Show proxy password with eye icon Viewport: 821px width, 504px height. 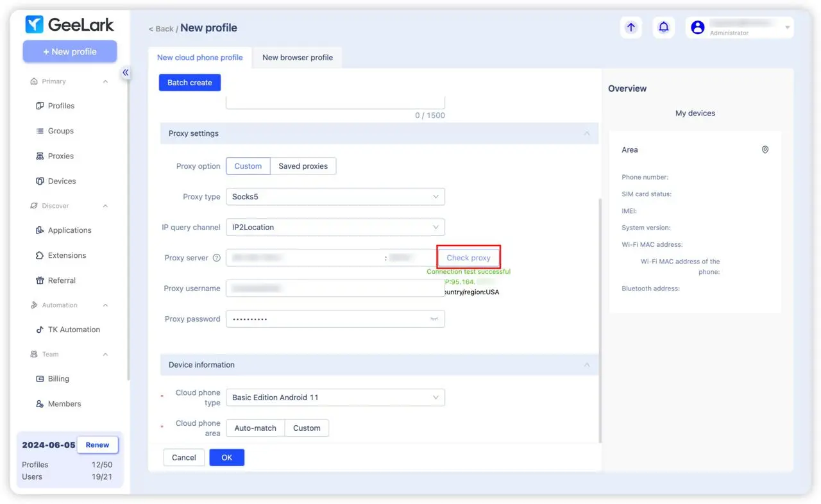[x=434, y=319]
